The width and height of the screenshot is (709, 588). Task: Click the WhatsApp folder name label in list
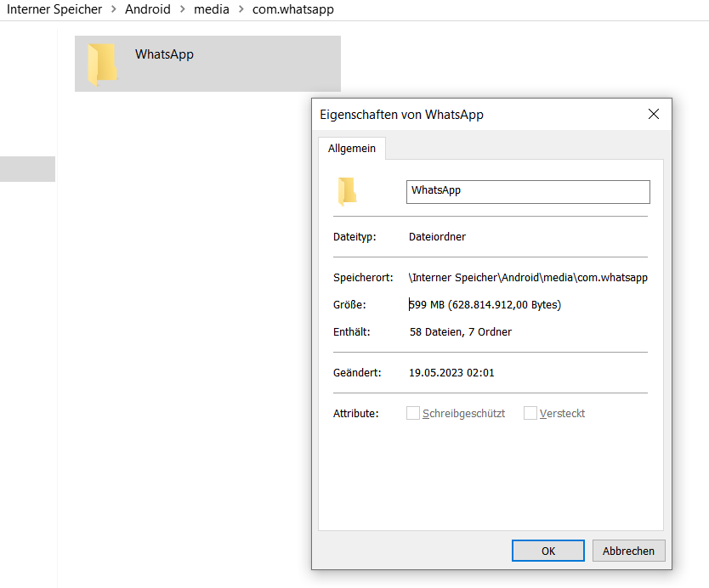click(x=164, y=54)
